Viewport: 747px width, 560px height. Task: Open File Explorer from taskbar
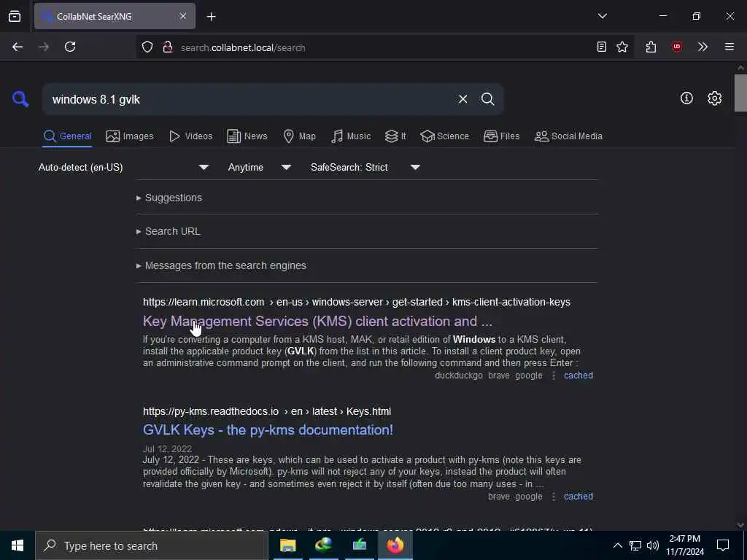pos(287,545)
